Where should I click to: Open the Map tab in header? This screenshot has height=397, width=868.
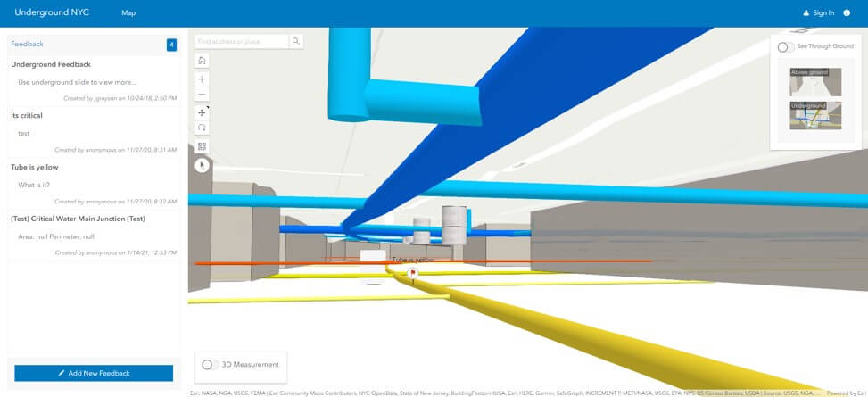point(128,13)
